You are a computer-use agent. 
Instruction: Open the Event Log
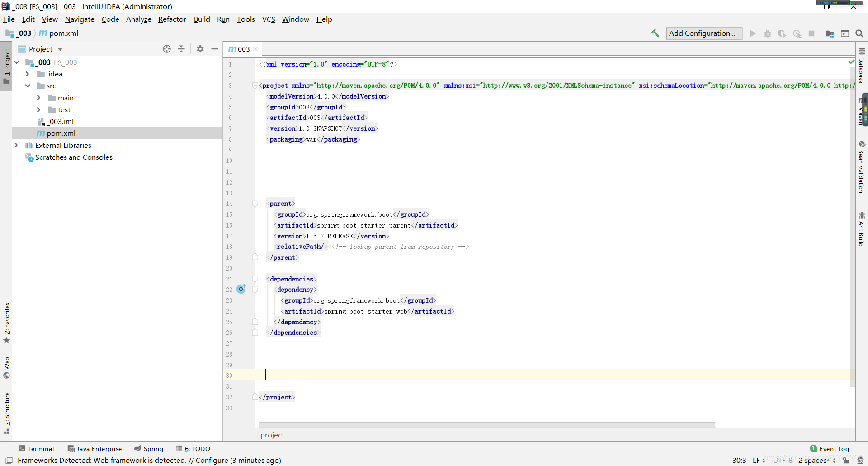pos(830,448)
